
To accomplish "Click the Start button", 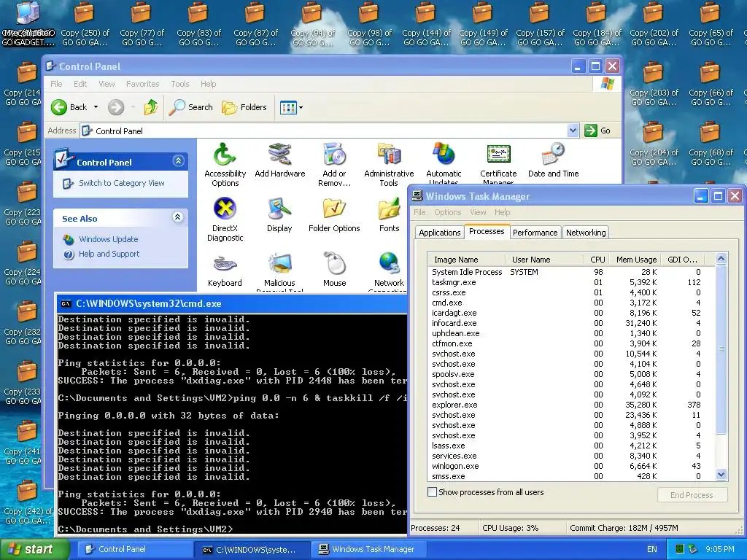I will [x=34, y=549].
